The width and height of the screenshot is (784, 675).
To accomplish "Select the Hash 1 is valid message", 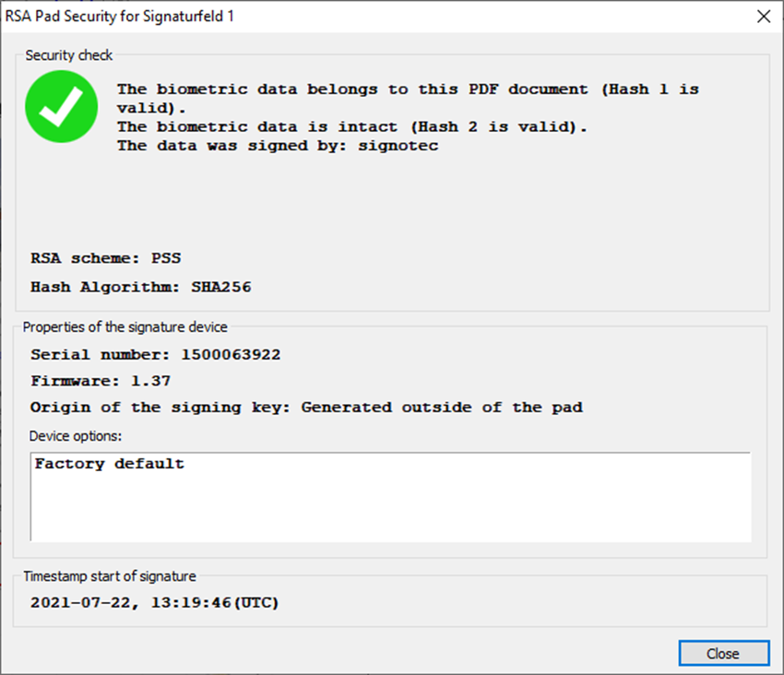I will 408,89.
